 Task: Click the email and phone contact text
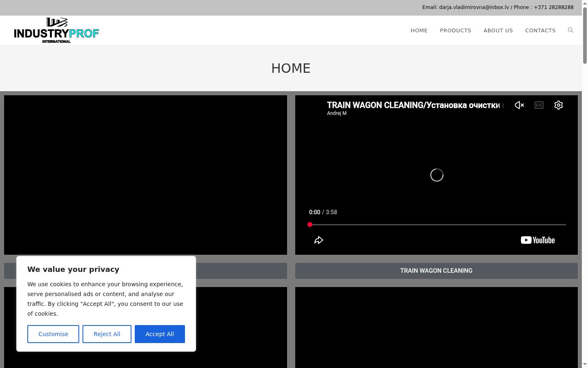pyautogui.click(x=498, y=7)
